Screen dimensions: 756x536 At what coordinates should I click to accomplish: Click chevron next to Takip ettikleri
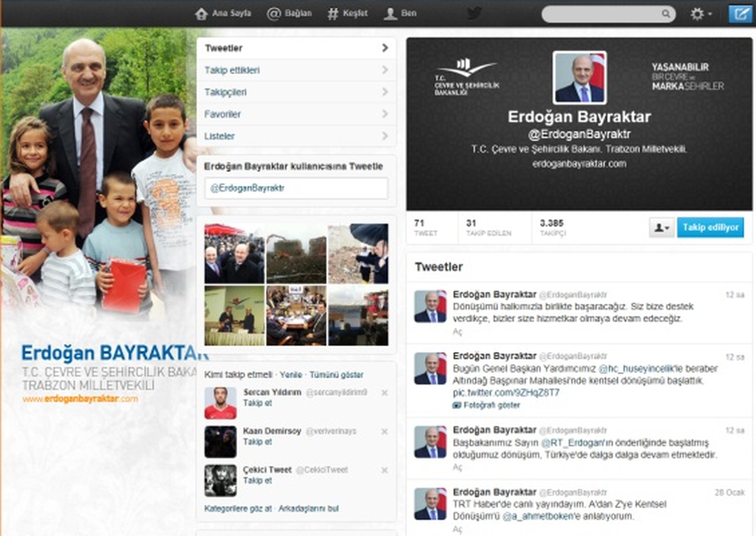(385, 70)
